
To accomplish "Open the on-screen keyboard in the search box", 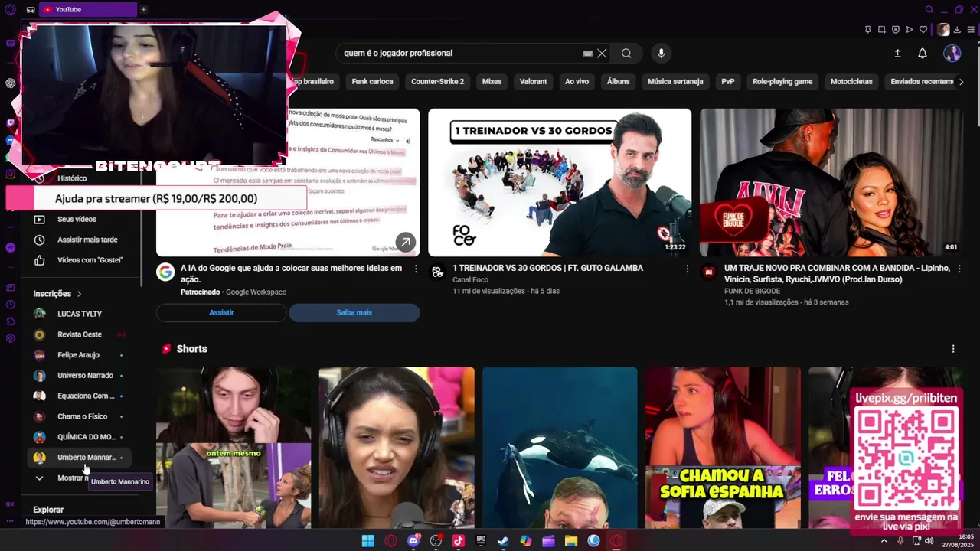I will [587, 54].
